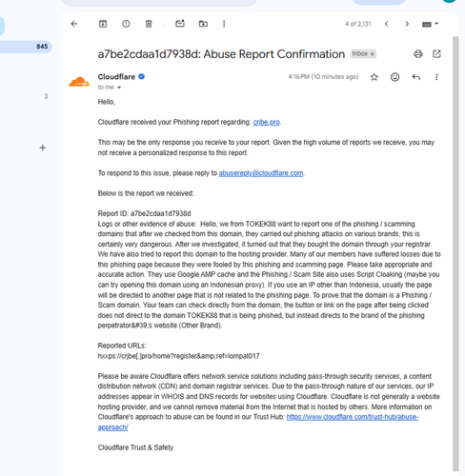Star the Cloudflare message
This screenshot has height=476, width=465.
point(374,77)
